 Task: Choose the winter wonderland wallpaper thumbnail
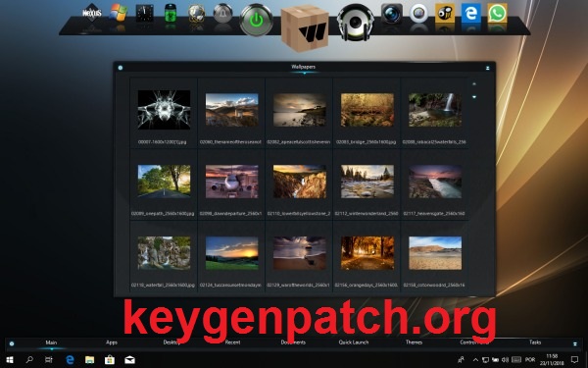point(367,182)
